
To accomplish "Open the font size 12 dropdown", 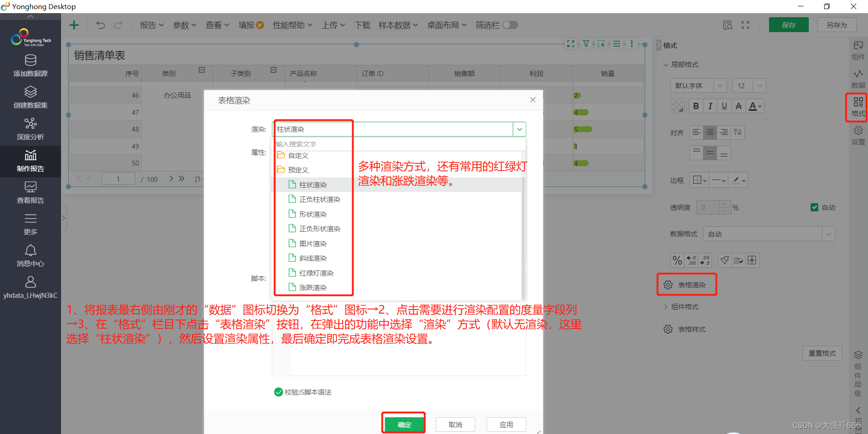I will point(759,86).
